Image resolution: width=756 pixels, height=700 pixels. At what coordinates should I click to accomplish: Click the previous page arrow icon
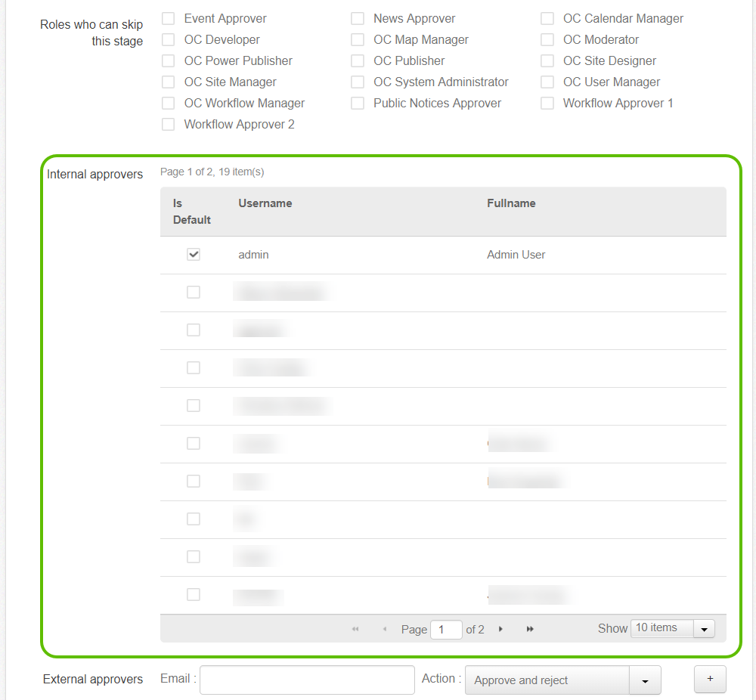click(385, 628)
